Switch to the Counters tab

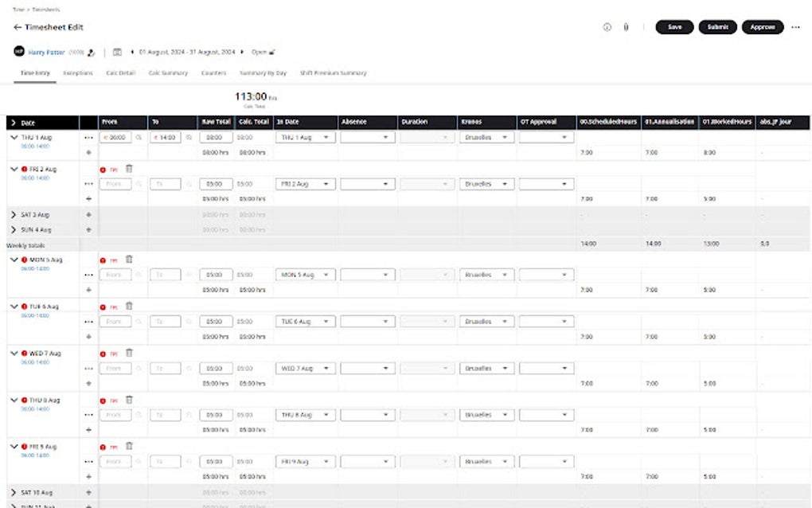214,73
